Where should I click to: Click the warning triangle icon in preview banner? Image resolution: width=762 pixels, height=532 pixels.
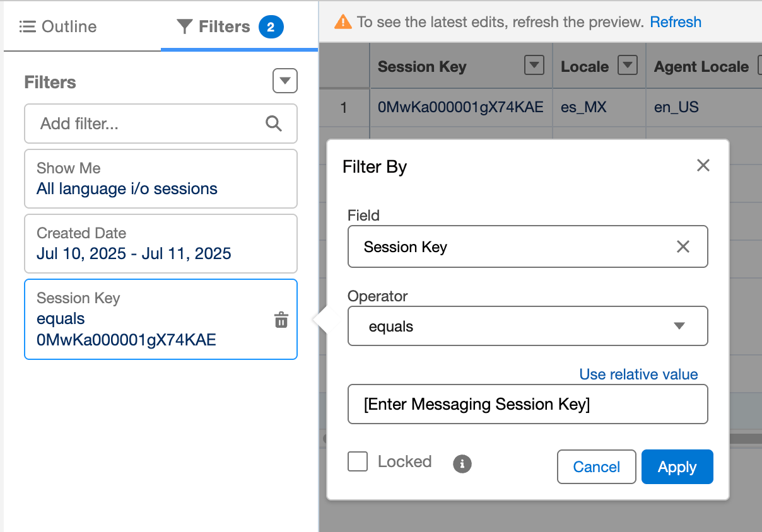(343, 22)
